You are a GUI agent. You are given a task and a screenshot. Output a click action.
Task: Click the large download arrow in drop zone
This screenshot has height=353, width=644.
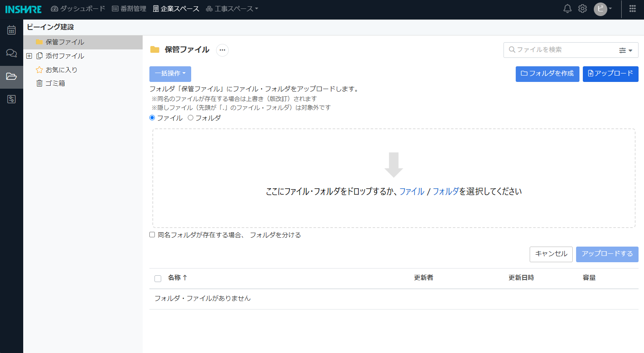pos(394,165)
